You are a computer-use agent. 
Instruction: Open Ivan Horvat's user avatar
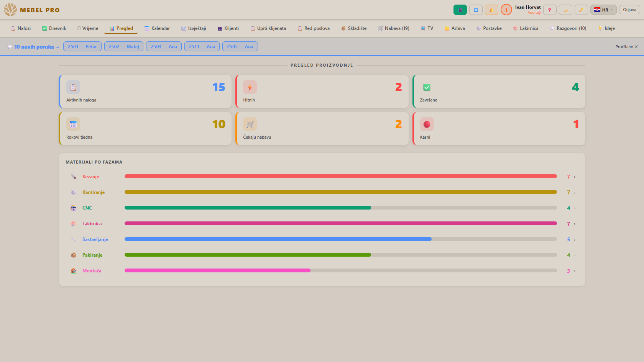(506, 10)
